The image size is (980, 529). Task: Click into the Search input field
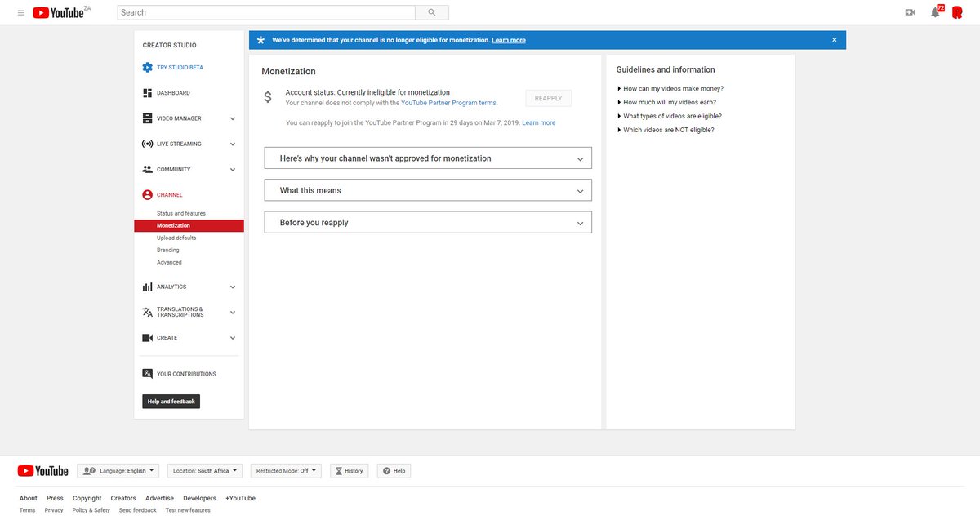point(266,12)
